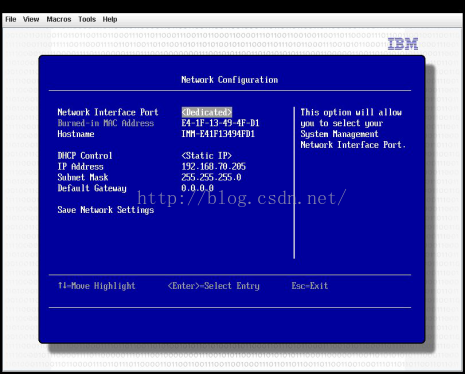Click the Default Gateway value 0.0.0.0
Image resolution: width=465 pixels, height=374 pixels.
(197, 188)
